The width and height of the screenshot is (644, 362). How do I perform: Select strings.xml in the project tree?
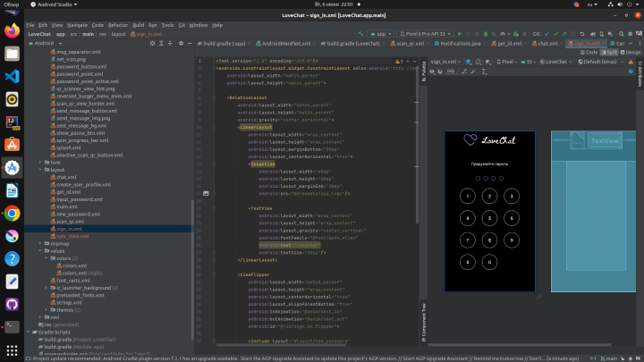(69, 302)
